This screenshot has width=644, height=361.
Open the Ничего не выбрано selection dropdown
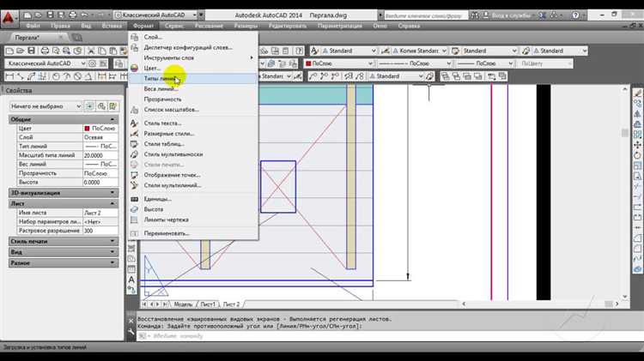78,105
